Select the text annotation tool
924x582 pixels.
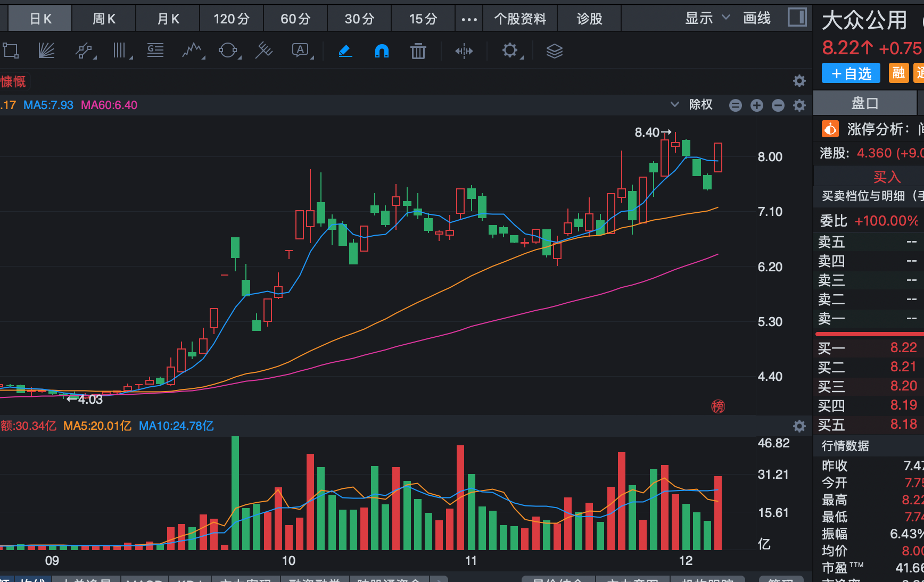(x=301, y=51)
